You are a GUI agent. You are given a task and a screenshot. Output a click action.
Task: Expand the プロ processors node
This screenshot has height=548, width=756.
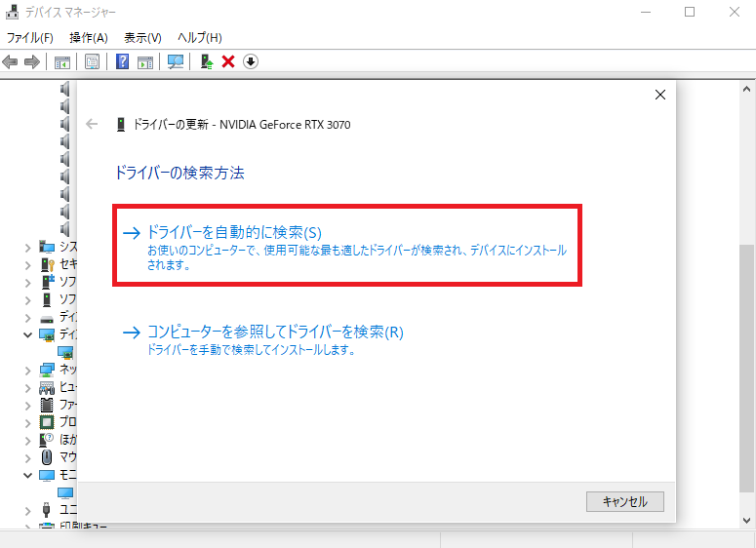pos(28,422)
